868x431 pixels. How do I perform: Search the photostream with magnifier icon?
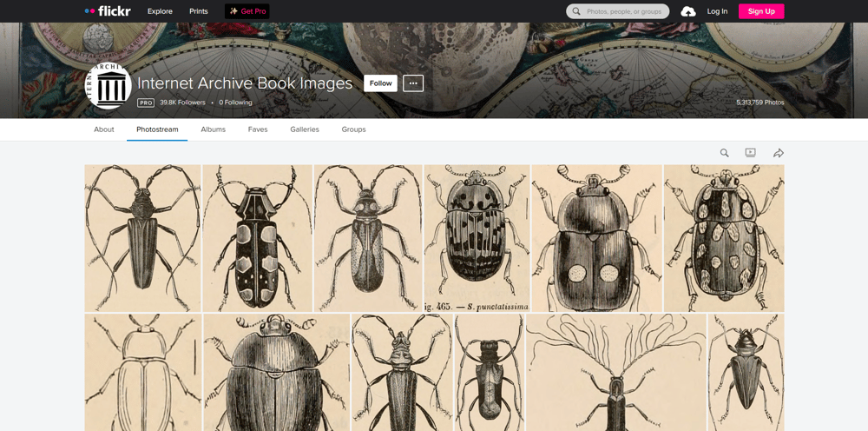[x=724, y=153]
